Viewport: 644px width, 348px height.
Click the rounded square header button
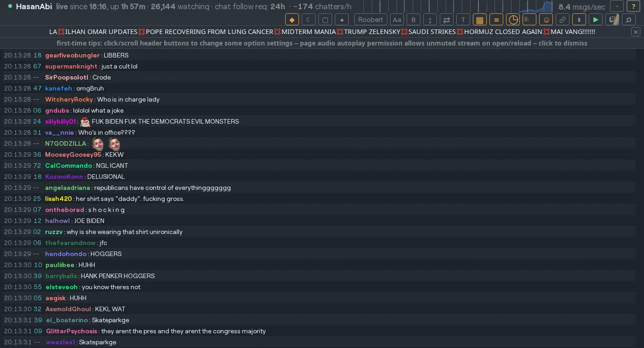(325, 20)
